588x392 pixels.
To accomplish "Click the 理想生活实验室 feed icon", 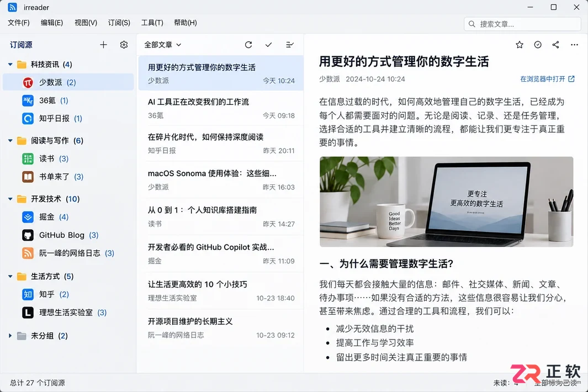I will 28,312.
